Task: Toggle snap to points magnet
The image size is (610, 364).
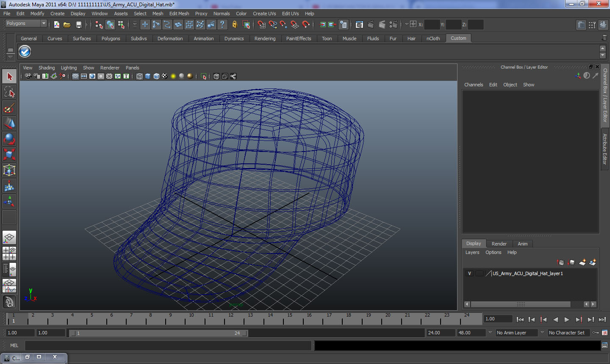Action: [x=284, y=25]
